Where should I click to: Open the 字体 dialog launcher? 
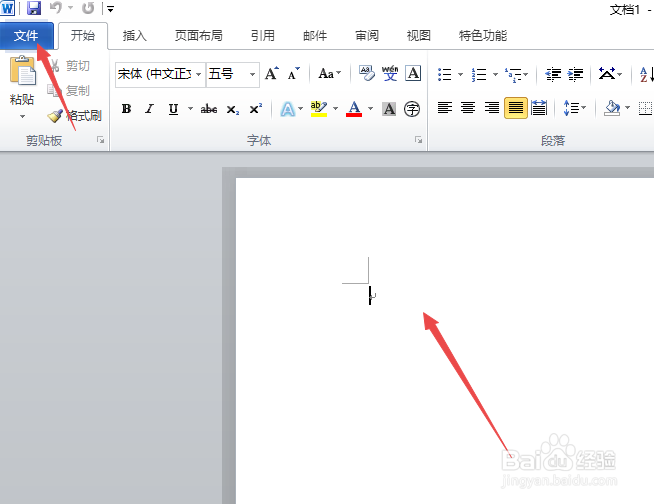pos(418,140)
